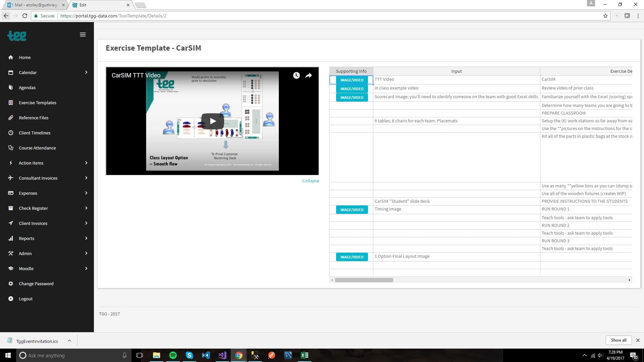The width and height of the screenshot is (644, 362).
Task: Expand the Moodle chevron
Action: click(x=86, y=268)
